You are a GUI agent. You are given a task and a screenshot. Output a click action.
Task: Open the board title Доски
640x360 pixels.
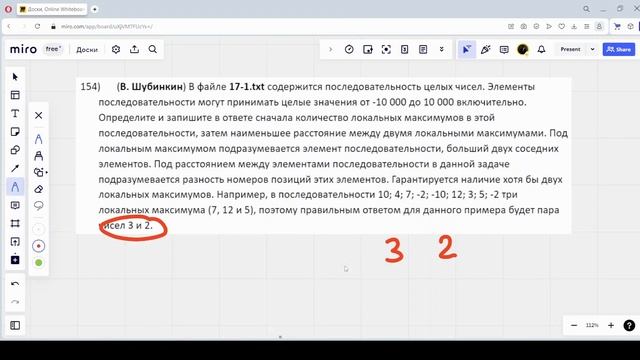(x=87, y=49)
